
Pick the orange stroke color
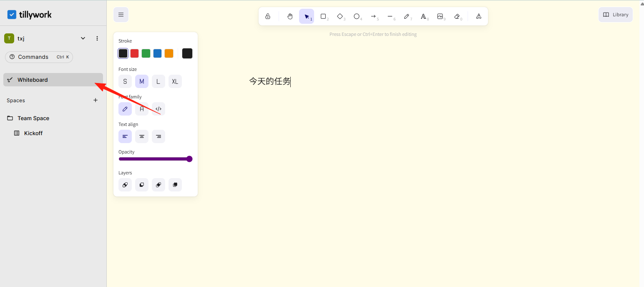click(169, 53)
